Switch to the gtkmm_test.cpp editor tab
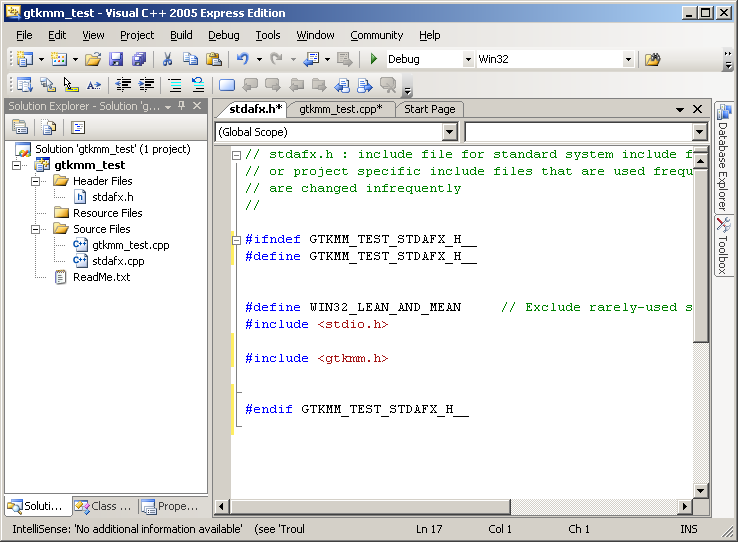The image size is (738, 542). point(340,109)
